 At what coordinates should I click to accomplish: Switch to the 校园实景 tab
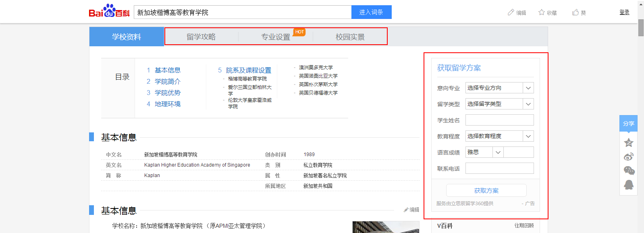tap(350, 37)
